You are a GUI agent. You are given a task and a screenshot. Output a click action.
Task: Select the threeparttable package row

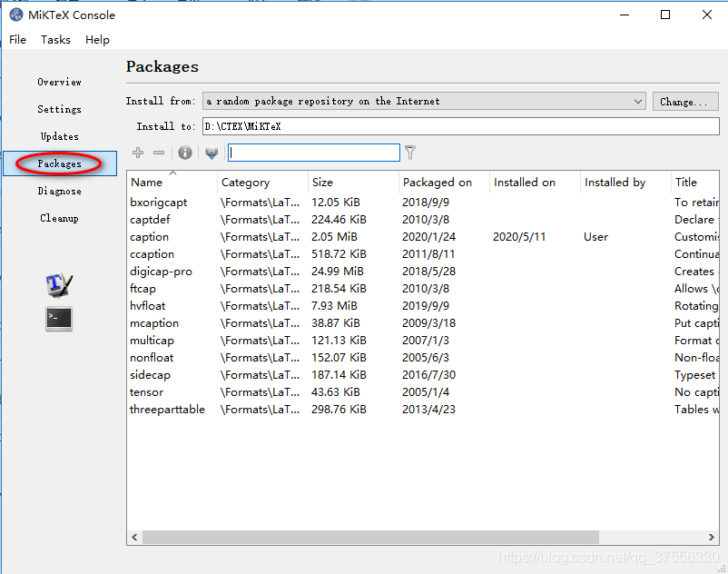[423, 410]
